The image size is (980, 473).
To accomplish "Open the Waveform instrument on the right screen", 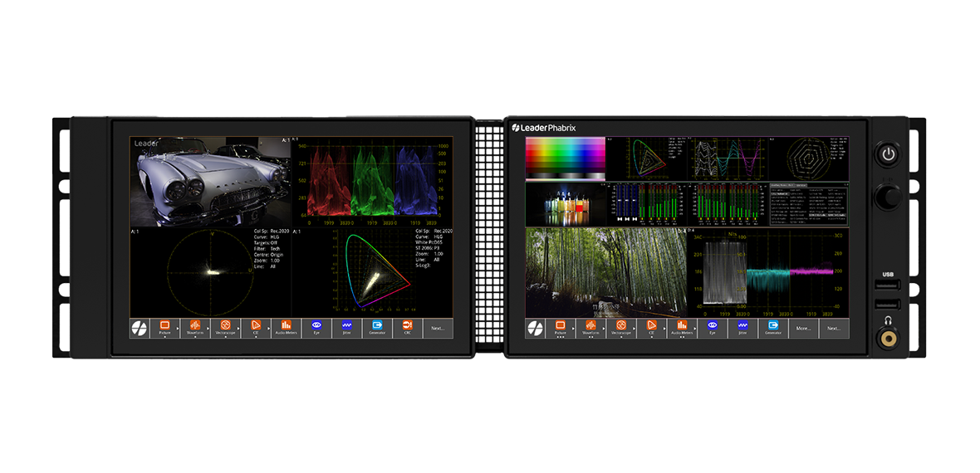I will coord(590,328).
